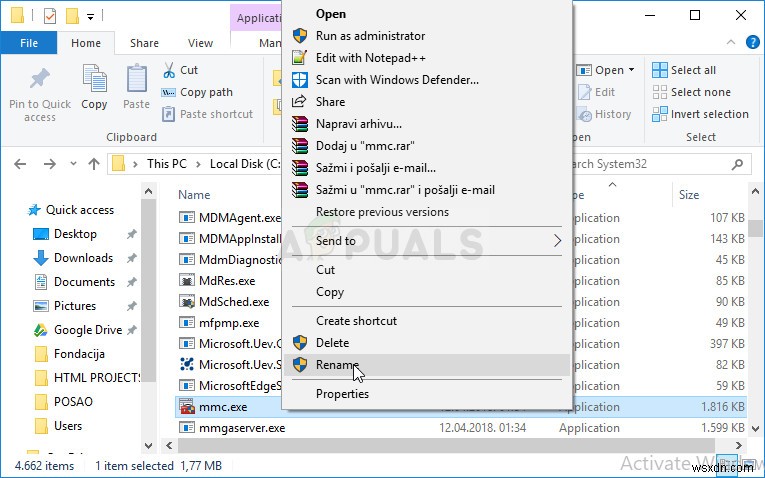
Task: Open the Customize Quick Access Toolbar dropdown
Action: click(90, 17)
